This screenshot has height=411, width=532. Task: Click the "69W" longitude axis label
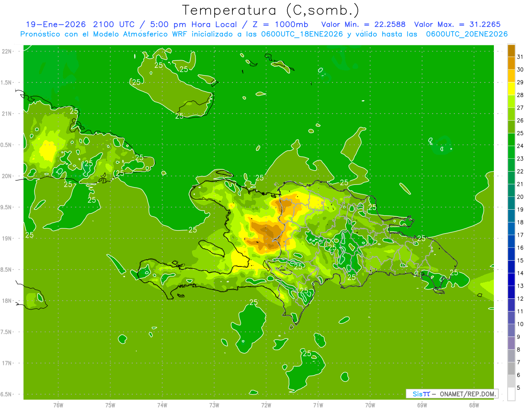422,405
